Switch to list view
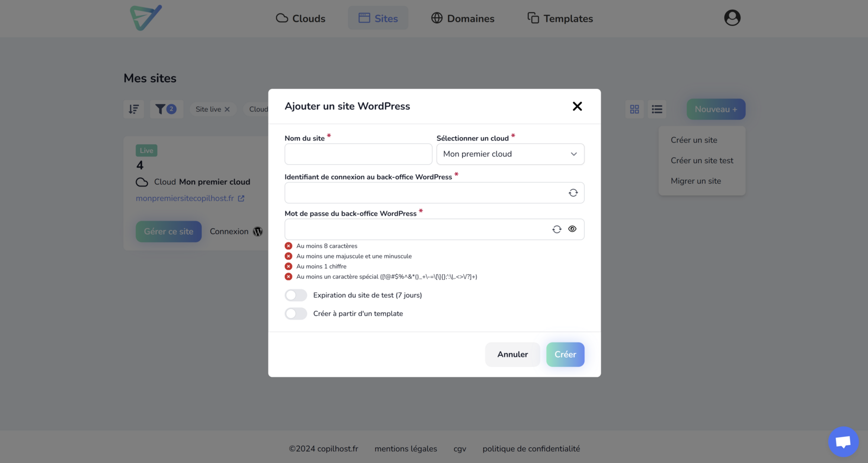The height and width of the screenshot is (463, 868). 657,110
